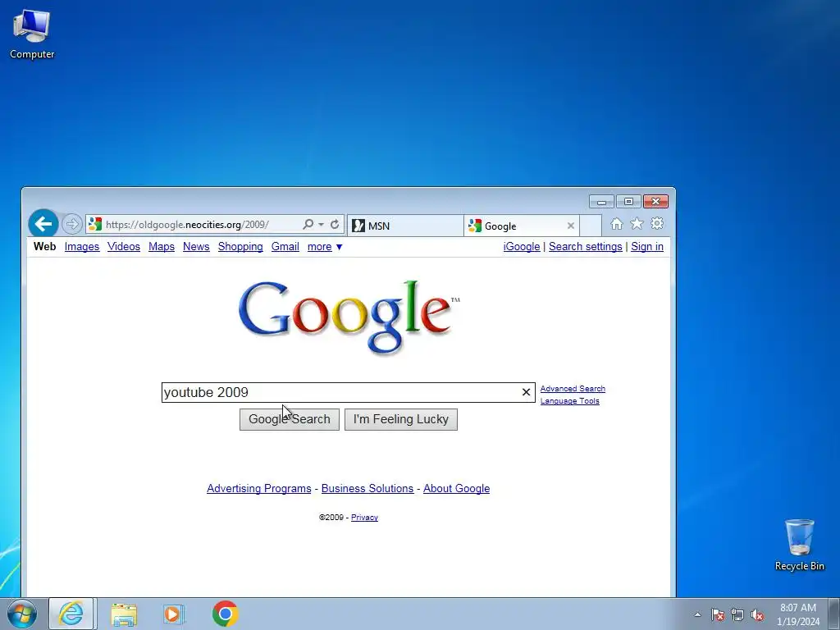Click the browser Back arrow button
Screen dimensions: 840x630
(x=43, y=223)
